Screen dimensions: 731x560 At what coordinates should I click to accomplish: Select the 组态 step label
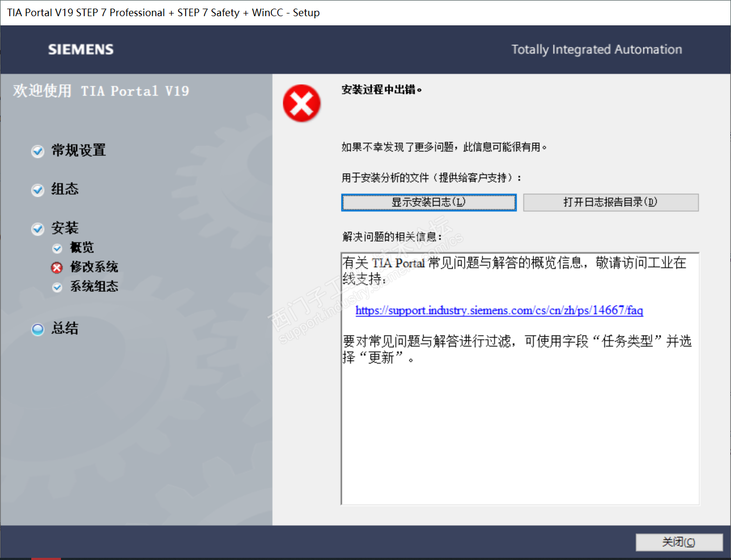[65, 189]
